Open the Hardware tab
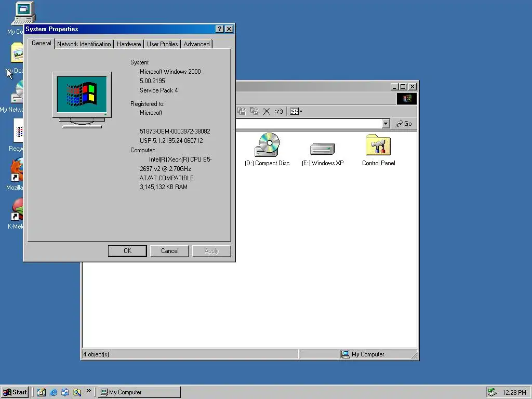 tap(129, 44)
